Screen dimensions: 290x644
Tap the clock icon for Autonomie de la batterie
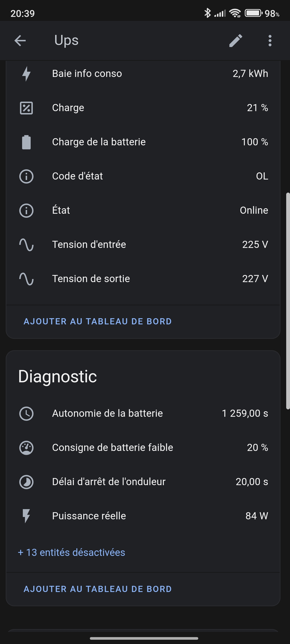(26, 413)
